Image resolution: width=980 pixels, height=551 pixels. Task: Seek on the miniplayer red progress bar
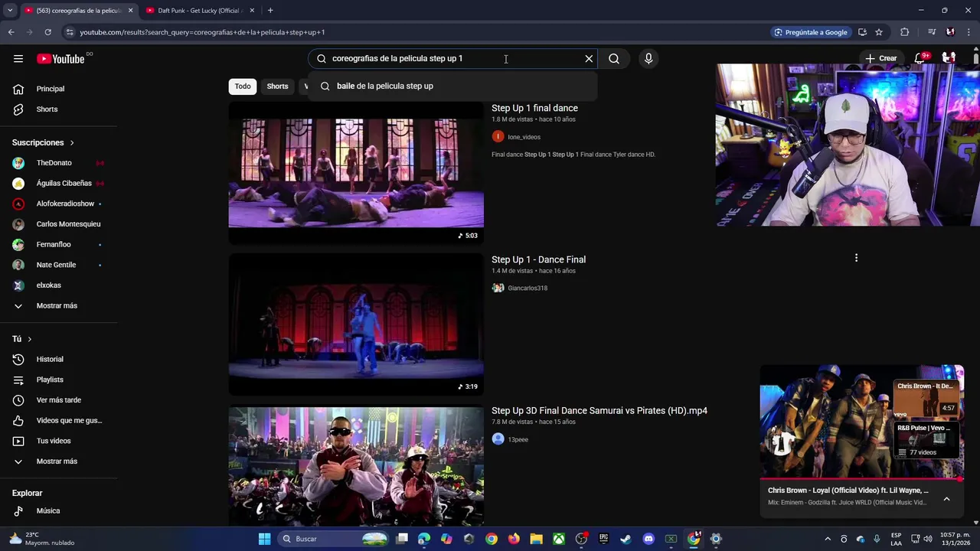[861, 480]
